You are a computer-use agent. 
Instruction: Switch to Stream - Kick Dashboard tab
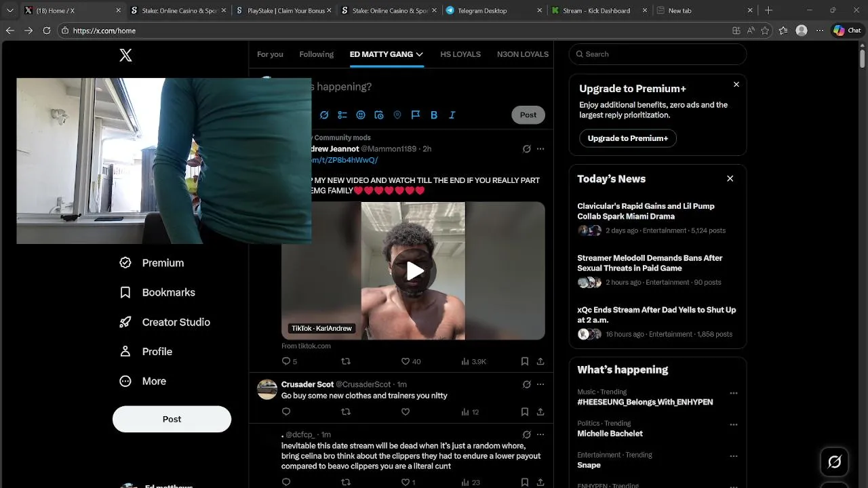(x=599, y=10)
